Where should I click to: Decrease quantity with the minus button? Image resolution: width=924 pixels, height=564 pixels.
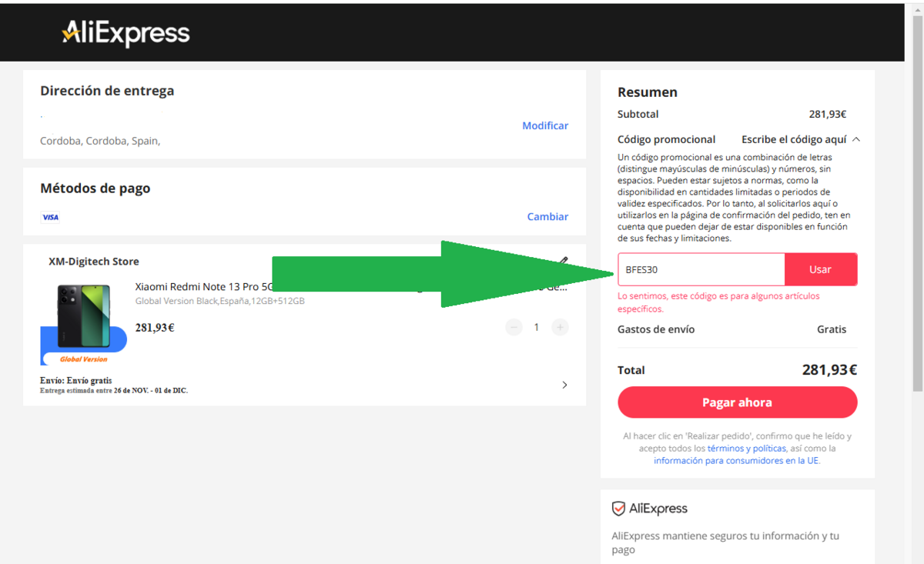514,327
